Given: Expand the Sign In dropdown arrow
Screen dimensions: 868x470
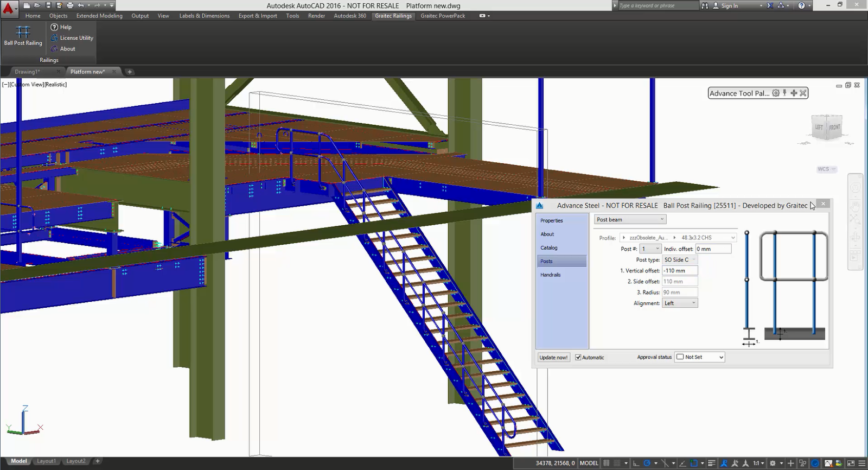Looking at the screenshot, I should (761, 6).
